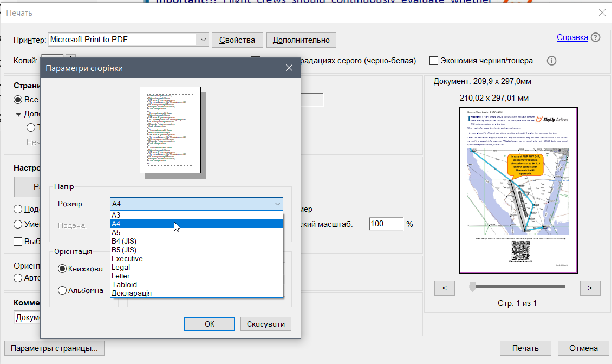Viewport: 612px width, 364px height.
Task: Click the page layout preview in dialog
Action: pos(171,130)
